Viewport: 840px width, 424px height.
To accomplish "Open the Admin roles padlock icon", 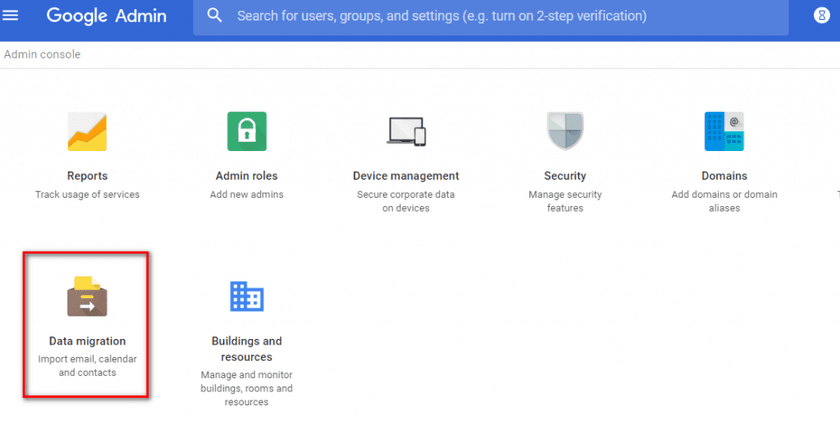I will 247,131.
